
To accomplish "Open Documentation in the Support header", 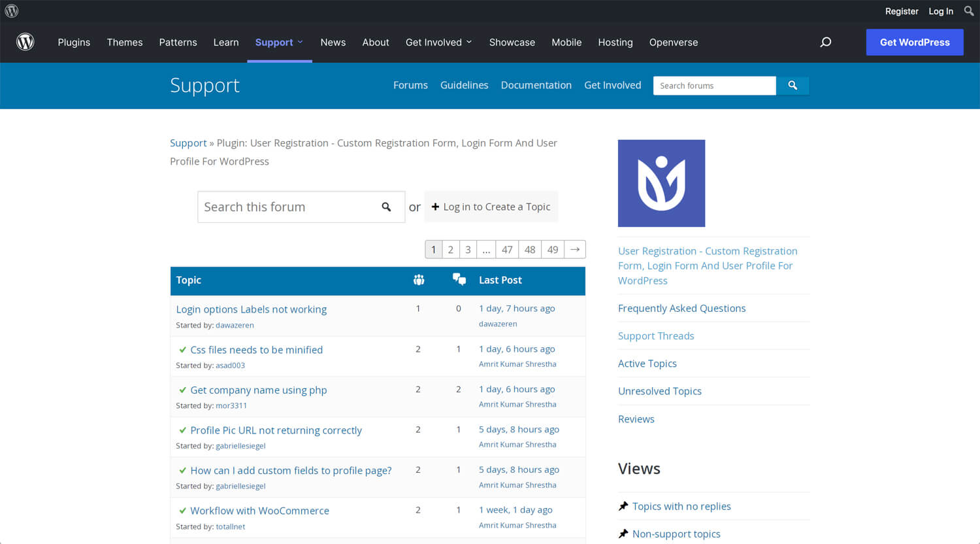I will 536,85.
